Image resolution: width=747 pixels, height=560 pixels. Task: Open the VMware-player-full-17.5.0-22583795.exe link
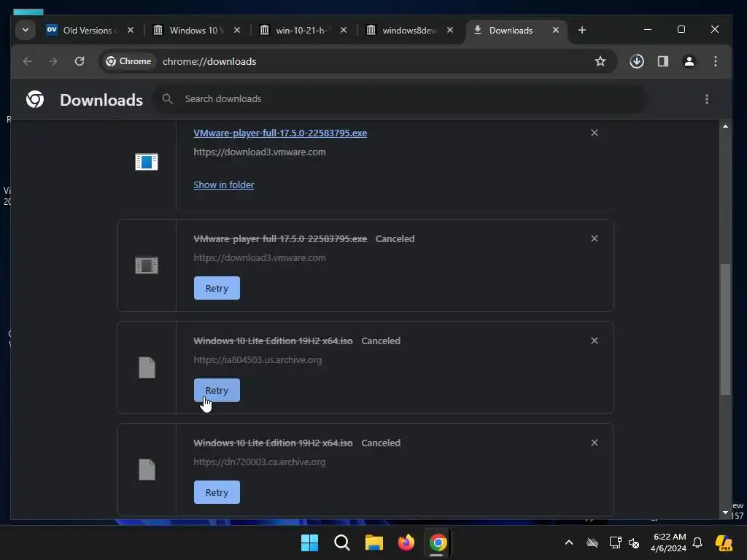[x=280, y=133]
